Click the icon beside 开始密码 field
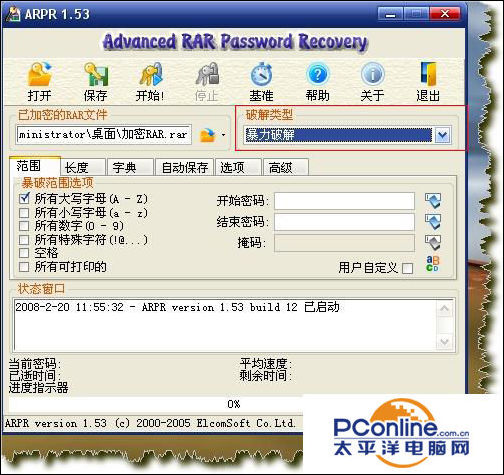Screen dimensions: 504x475 [x=433, y=201]
